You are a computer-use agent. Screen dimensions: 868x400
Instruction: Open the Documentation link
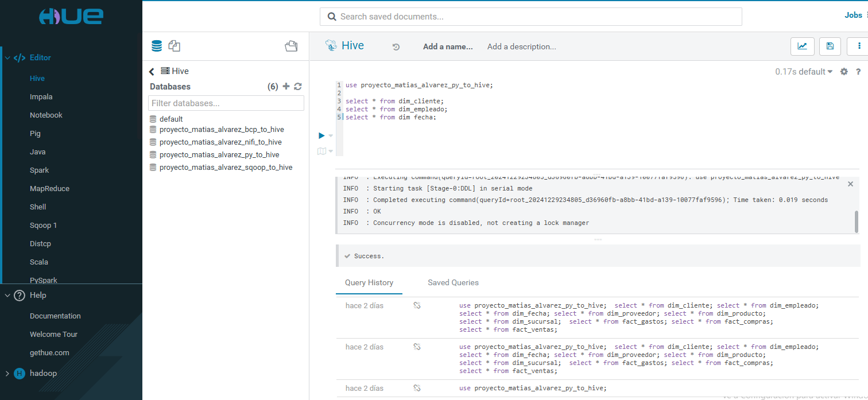pyautogui.click(x=55, y=316)
